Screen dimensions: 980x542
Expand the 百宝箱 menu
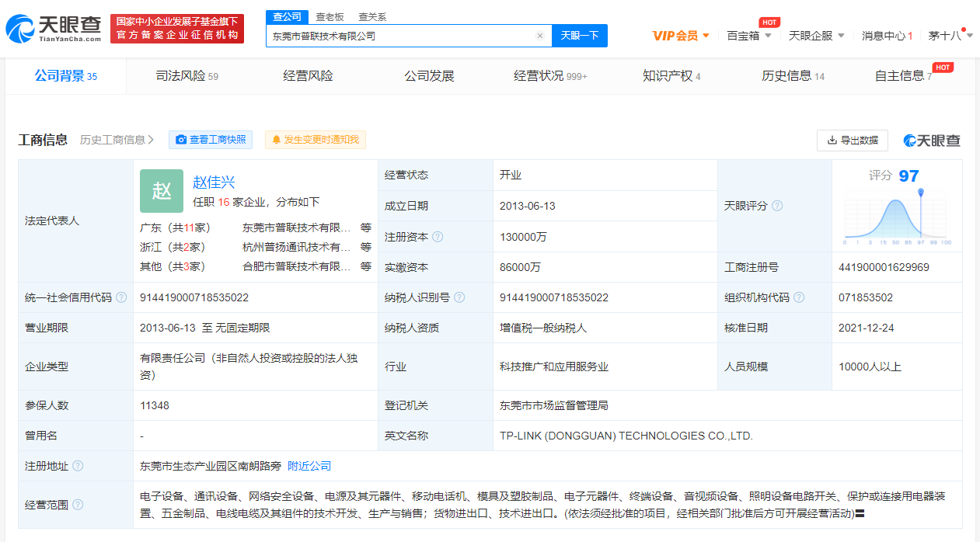[x=749, y=36]
